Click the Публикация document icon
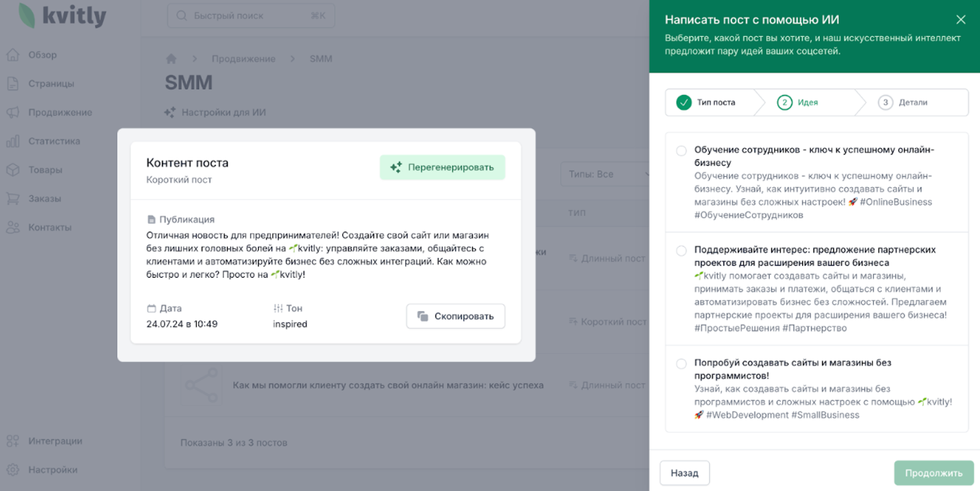The image size is (980, 491). click(x=151, y=220)
